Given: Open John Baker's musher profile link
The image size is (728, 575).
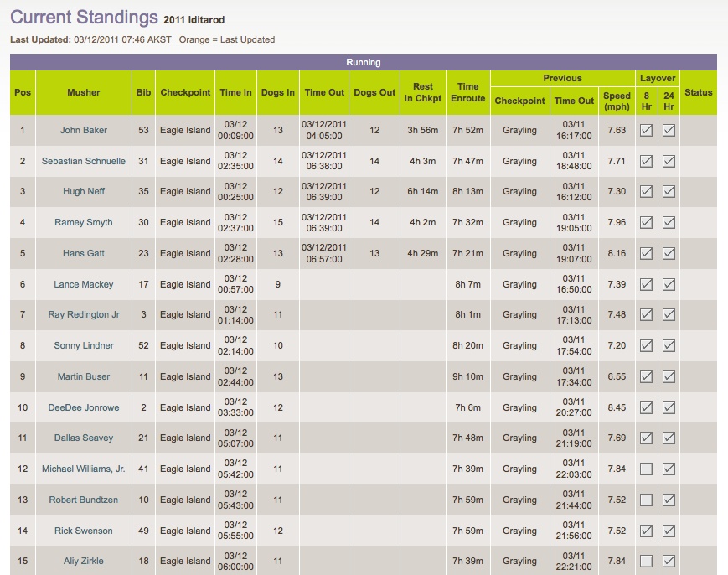Looking at the screenshot, I should (84, 130).
